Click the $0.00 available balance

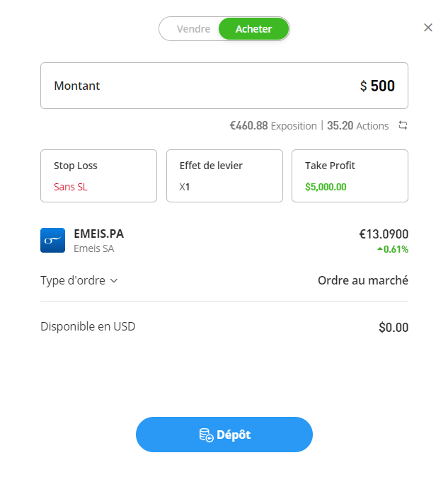(x=393, y=327)
